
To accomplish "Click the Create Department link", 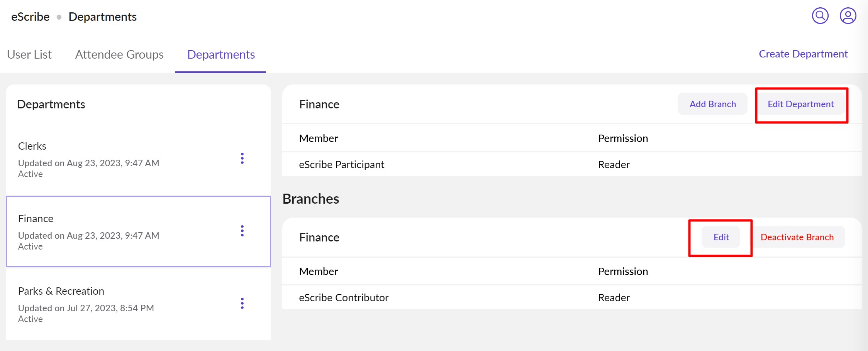I will coord(803,54).
